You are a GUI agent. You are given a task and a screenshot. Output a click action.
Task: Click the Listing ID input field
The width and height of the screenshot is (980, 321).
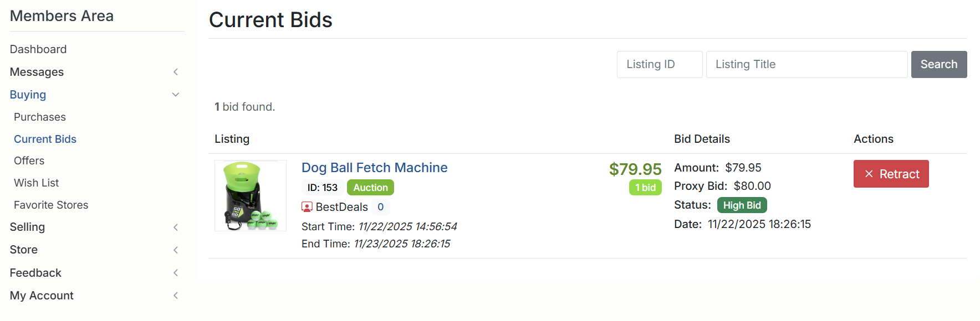(659, 64)
